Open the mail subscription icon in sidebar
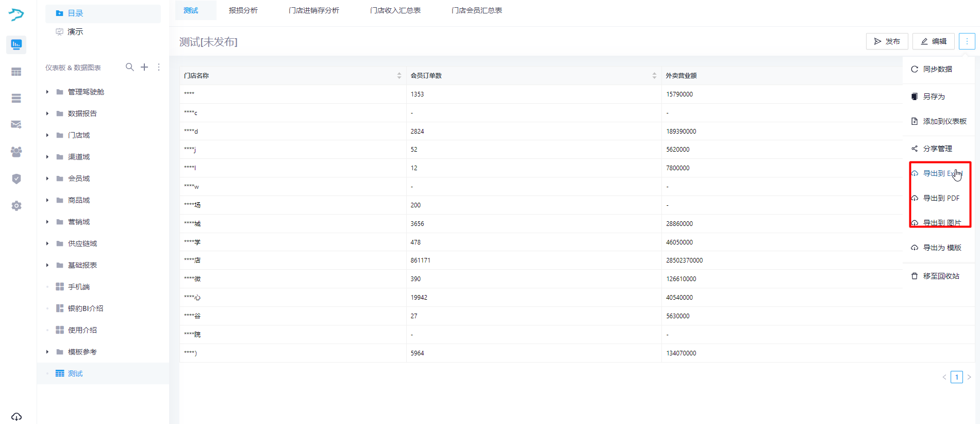This screenshot has height=424, width=980. tap(16, 124)
